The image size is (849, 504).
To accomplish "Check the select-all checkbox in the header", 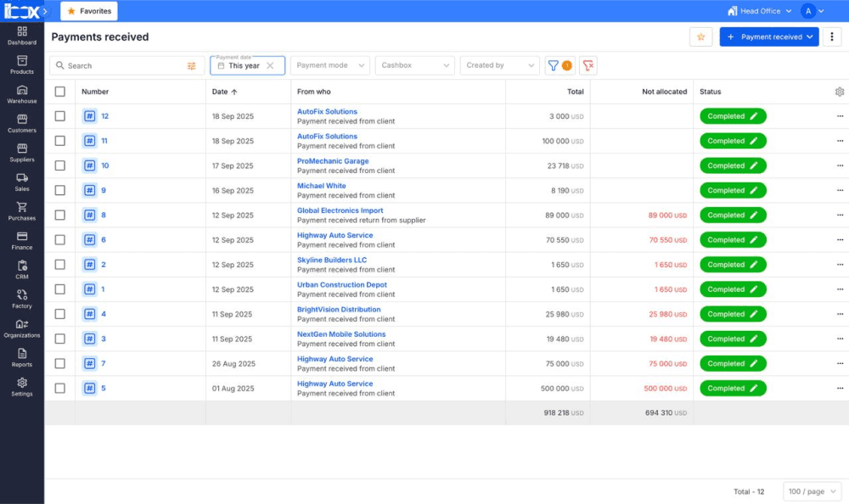I will [x=60, y=91].
